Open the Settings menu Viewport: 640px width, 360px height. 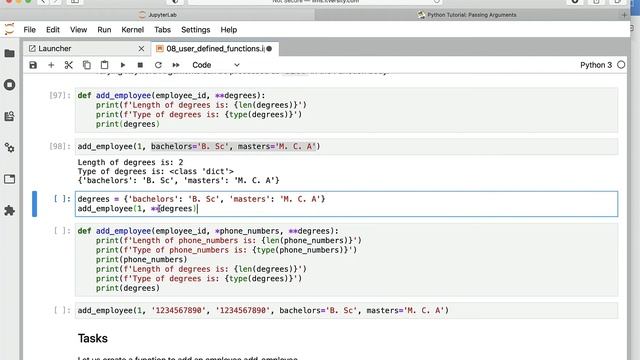click(x=196, y=30)
